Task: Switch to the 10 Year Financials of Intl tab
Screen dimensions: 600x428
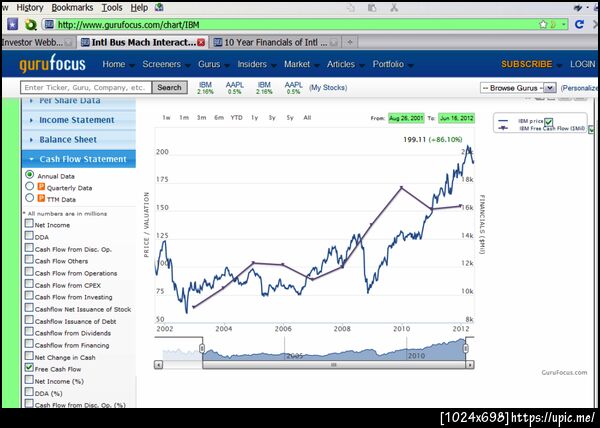Action: pyautogui.click(x=276, y=42)
